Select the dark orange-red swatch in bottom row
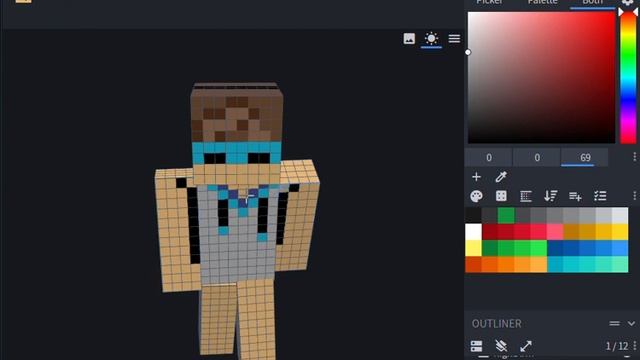The image size is (640, 360). [473, 264]
